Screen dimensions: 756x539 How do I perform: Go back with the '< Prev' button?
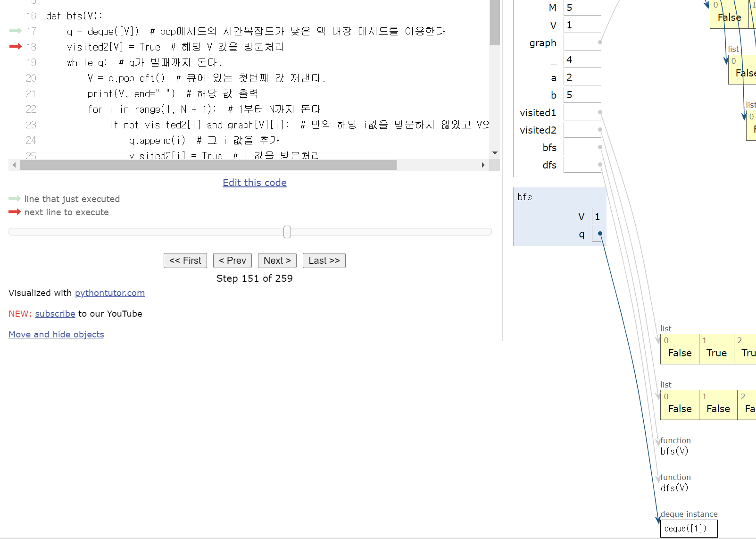232,261
